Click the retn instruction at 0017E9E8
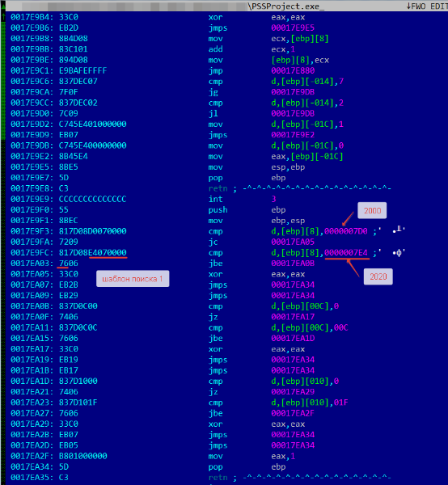The width and height of the screenshot is (448, 485). tap(218, 188)
